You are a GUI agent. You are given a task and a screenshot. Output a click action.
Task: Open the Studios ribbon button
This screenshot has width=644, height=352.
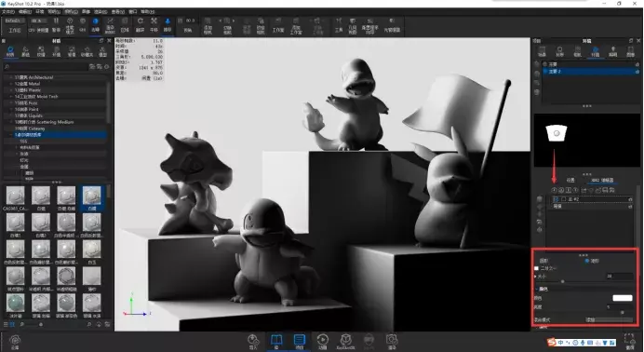point(278,25)
